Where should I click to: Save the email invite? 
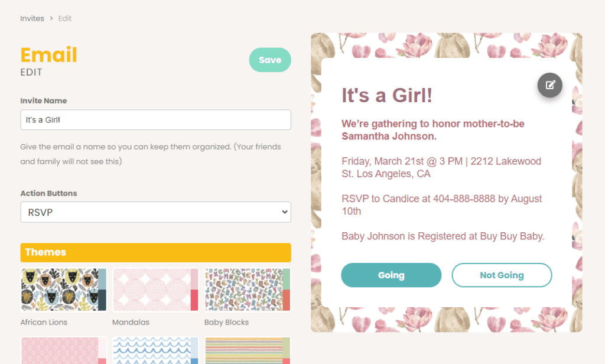(x=269, y=60)
